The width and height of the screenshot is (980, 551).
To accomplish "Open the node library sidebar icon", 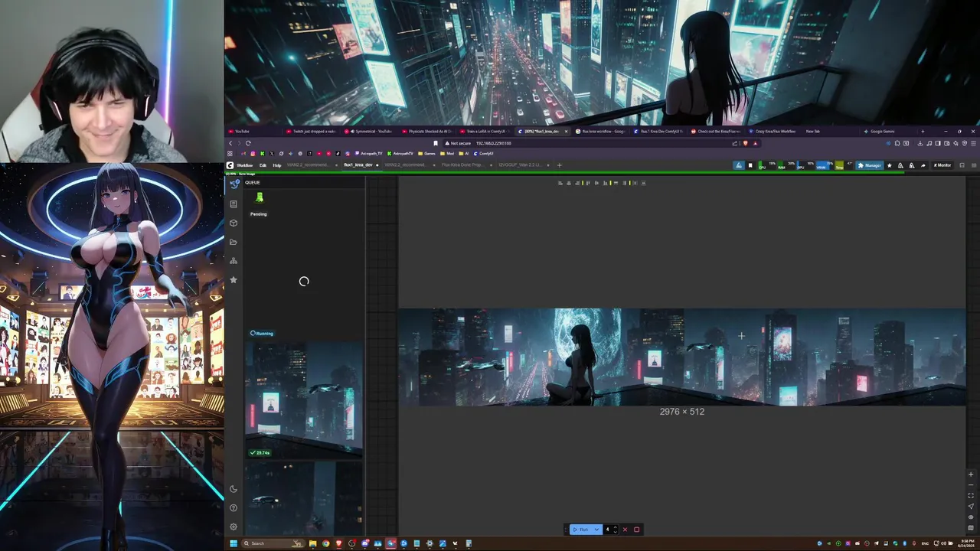I will [234, 204].
